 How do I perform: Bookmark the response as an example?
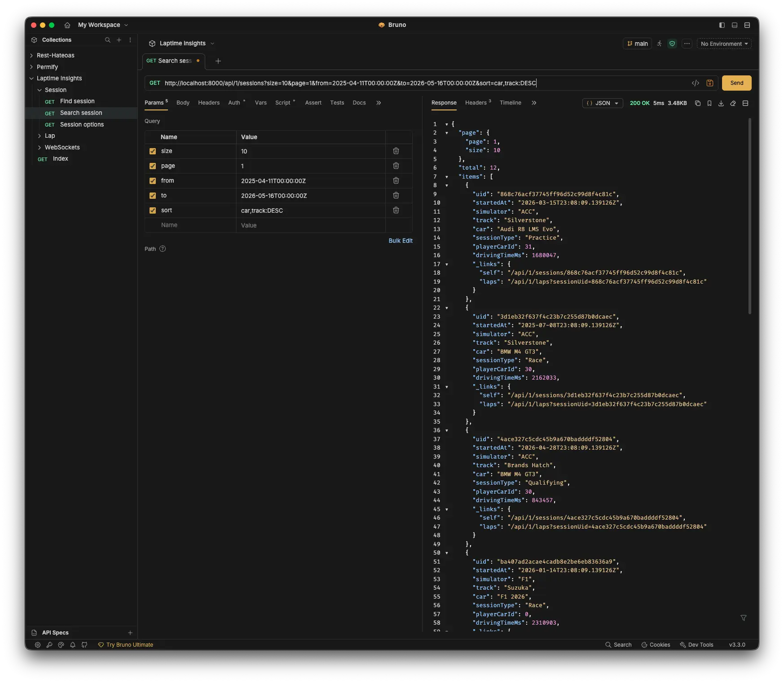709,103
